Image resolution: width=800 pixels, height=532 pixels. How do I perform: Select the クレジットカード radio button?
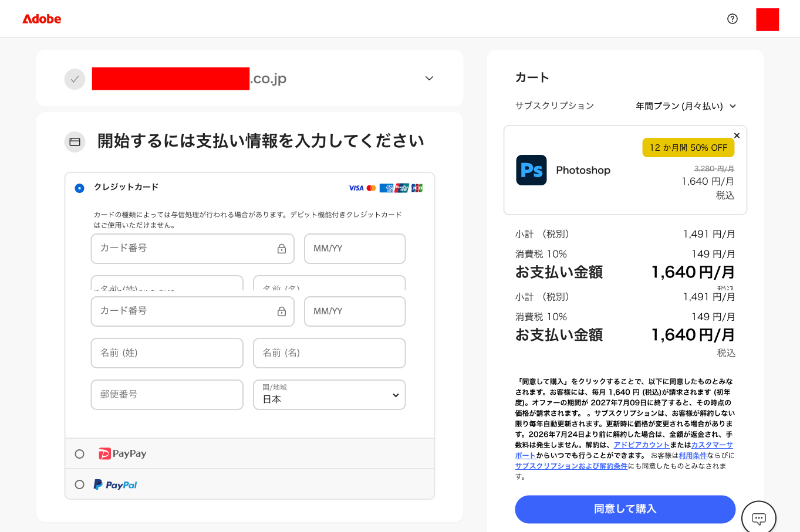pos(80,188)
